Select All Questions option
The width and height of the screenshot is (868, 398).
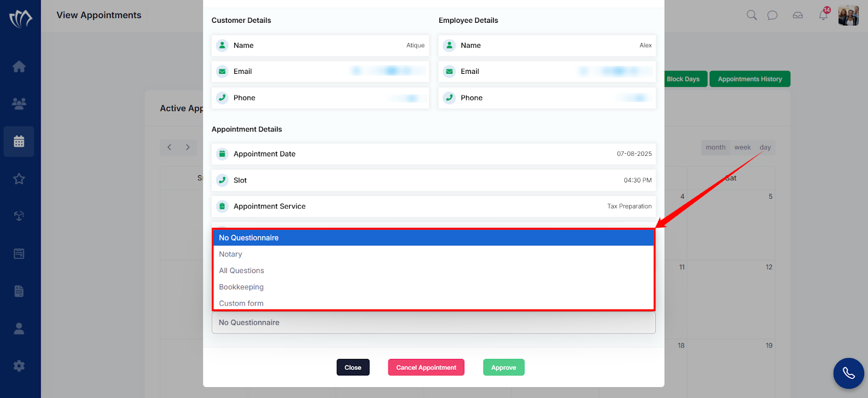coord(433,270)
